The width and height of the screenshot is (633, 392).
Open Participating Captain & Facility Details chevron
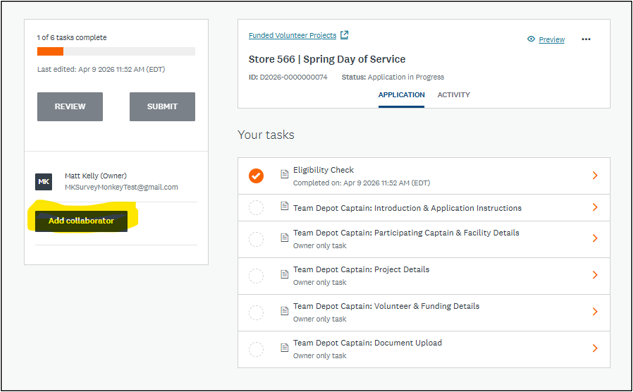click(595, 238)
